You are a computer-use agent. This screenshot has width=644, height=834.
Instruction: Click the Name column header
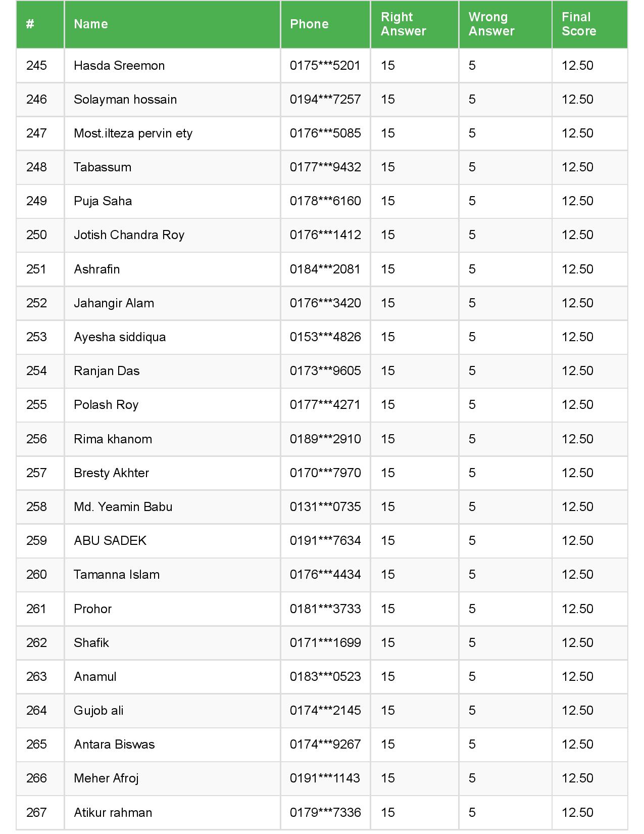[x=91, y=24]
